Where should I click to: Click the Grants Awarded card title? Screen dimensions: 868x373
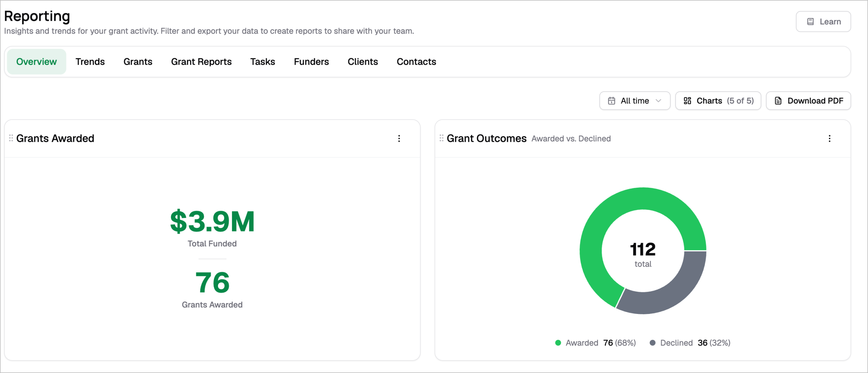click(x=55, y=138)
